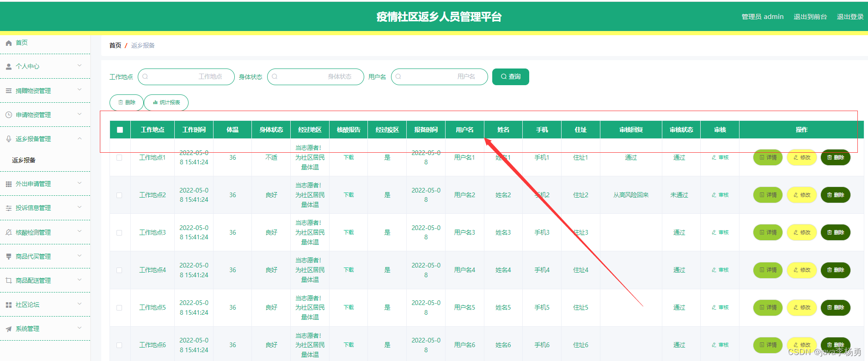Click the paper plane icon for 系统管理
Viewport: 868px width, 361px height.
coord(9,329)
